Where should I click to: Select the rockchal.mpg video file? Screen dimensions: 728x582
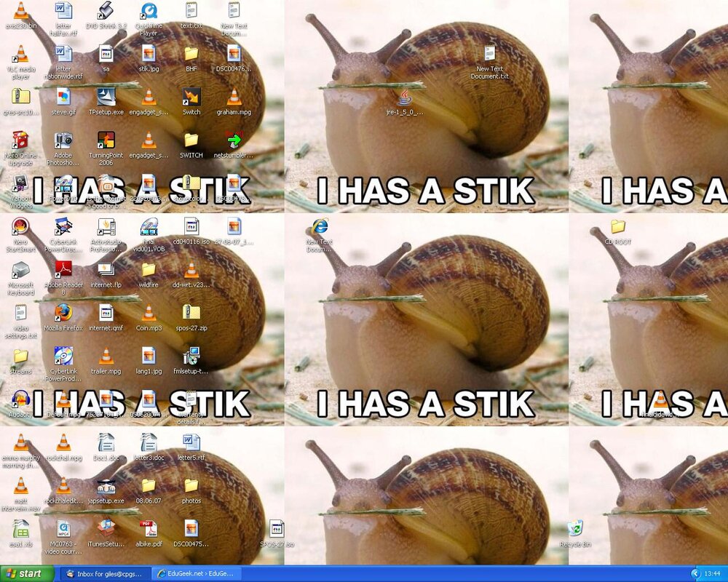(x=63, y=442)
